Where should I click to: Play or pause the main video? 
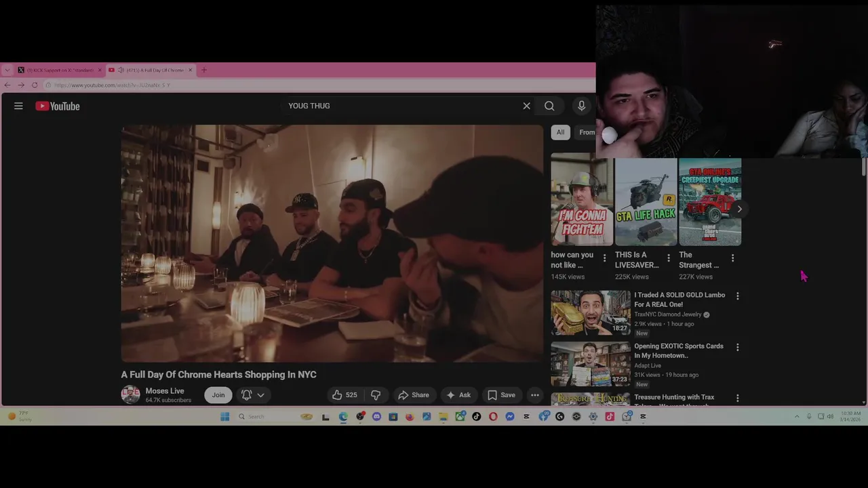pos(332,243)
